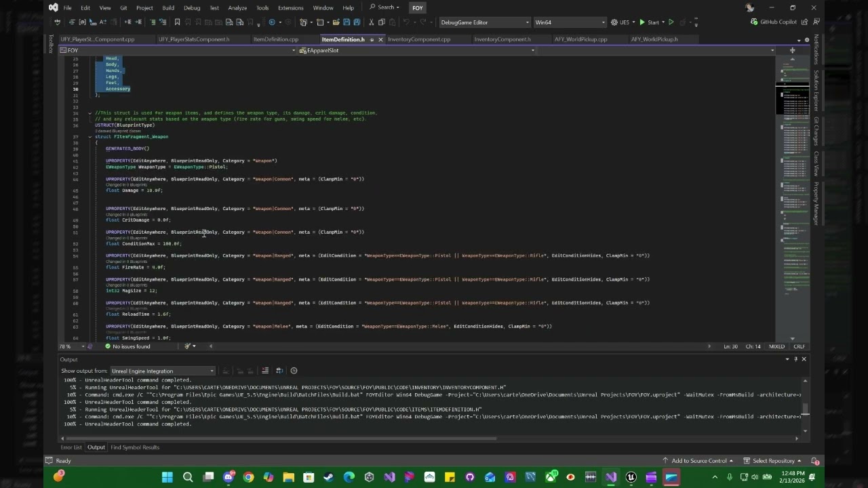Open the solution configurations DebugGame Editor dropdown
Viewport: 868px width, 488px height.
tap(485, 22)
